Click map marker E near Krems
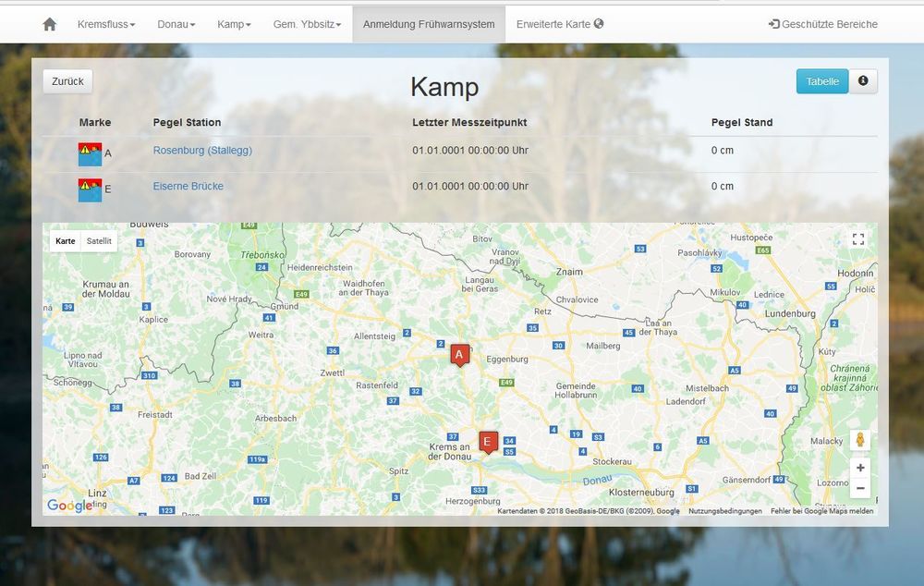This screenshot has height=586, width=924. pyautogui.click(x=488, y=442)
